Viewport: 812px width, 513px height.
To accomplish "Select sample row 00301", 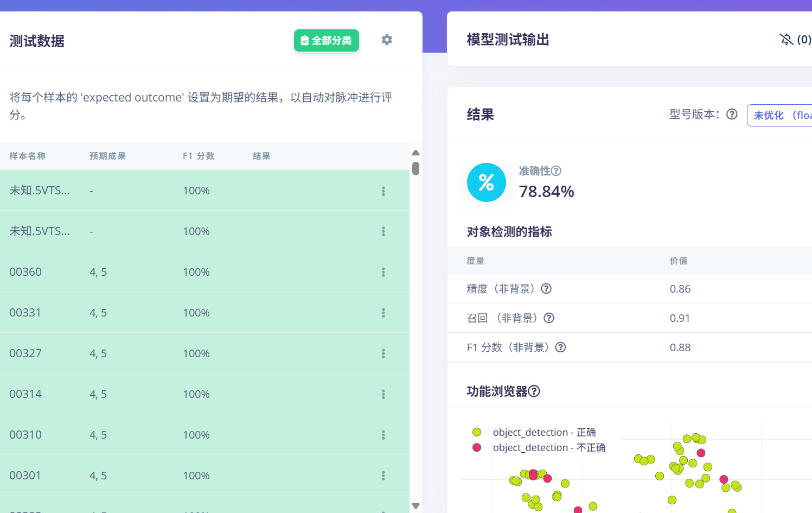I will (204, 476).
